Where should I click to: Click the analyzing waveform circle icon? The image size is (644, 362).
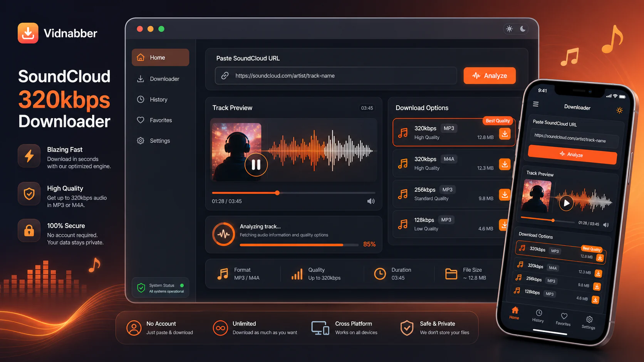click(x=223, y=234)
